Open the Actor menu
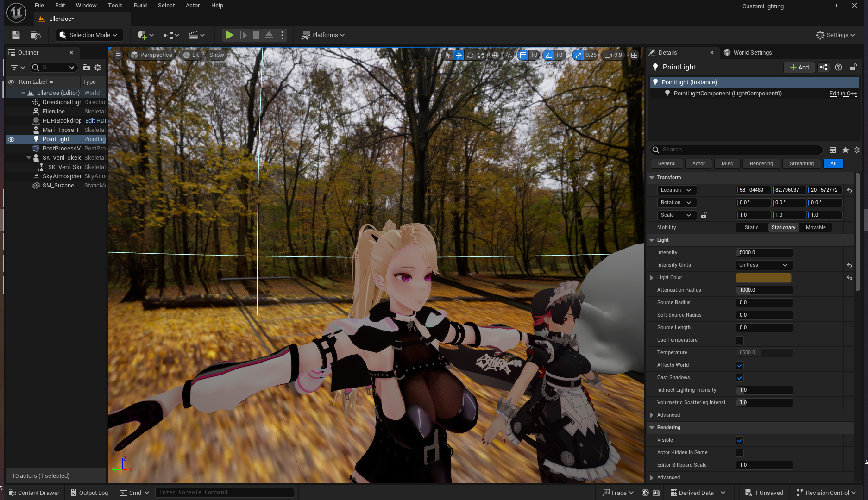 (x=193, y=6)
